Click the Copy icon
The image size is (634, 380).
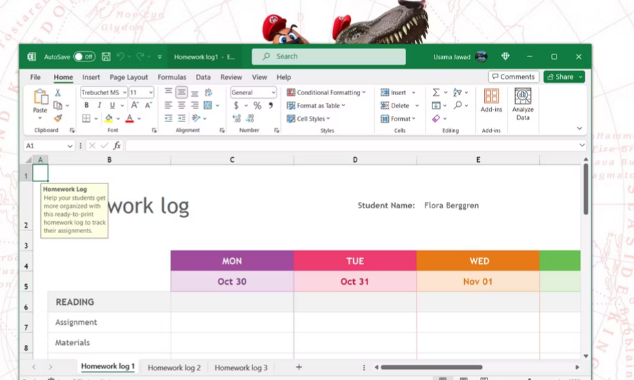click(58, 106)
